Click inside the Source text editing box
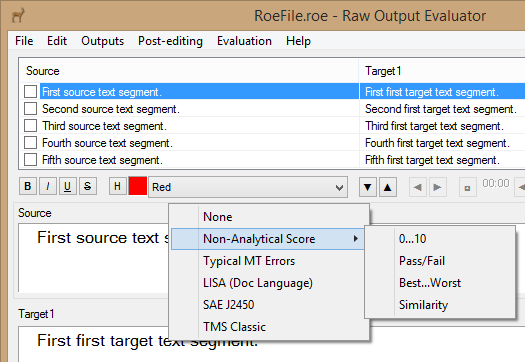This screenshot has width=525, height=362. [x=94, y=258]
